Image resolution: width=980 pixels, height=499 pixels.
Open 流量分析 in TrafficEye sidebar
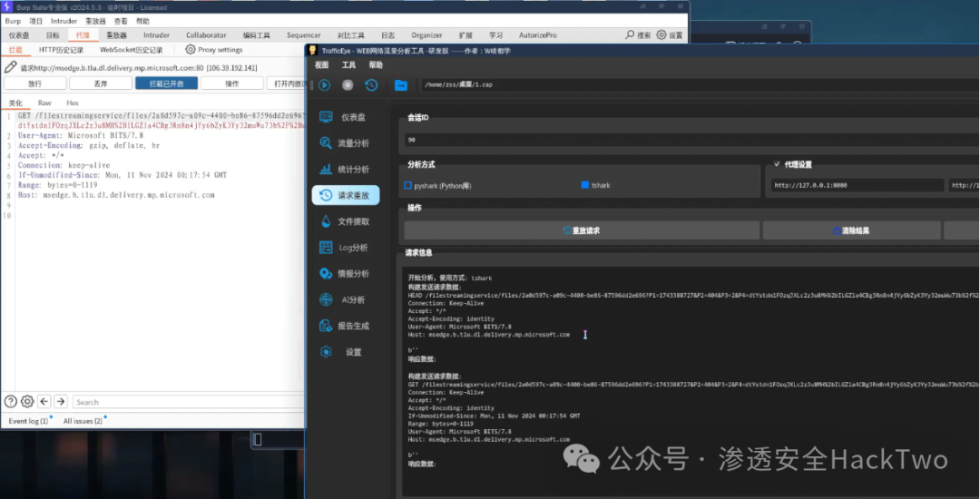(346, 143)
